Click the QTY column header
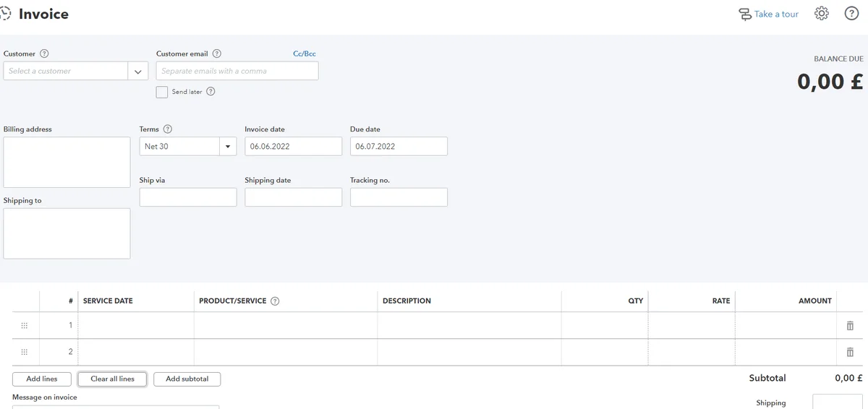Screen dimensions: 868x409 coord(635,301)
